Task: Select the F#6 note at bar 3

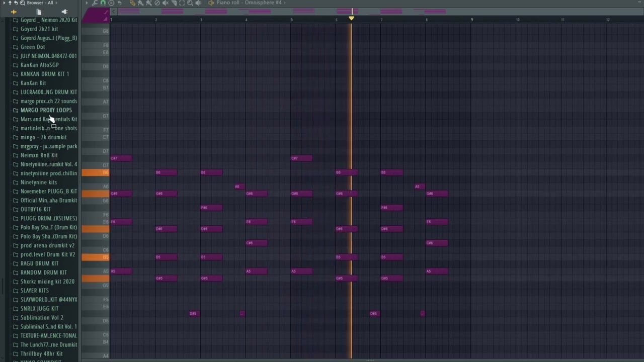Action: (x=211, y=208)
